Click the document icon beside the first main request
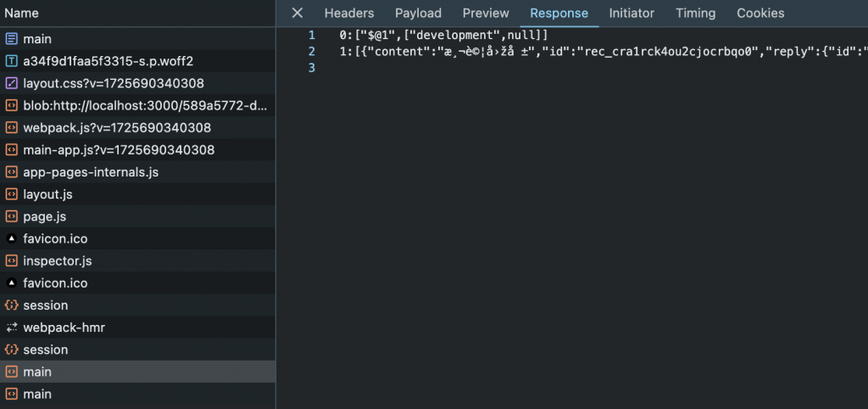This screenshot has height=409, width=868. click(x=11, y=39)
